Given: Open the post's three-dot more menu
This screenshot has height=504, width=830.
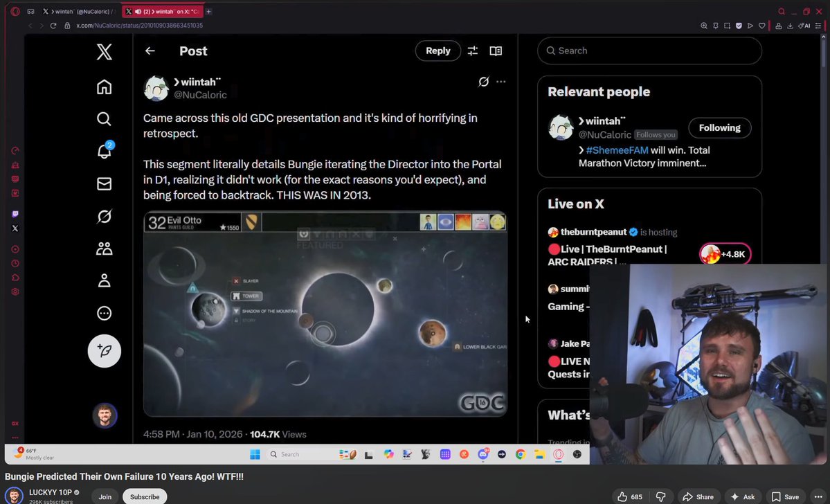Looking at the screenshot, I should pos(500,82).
